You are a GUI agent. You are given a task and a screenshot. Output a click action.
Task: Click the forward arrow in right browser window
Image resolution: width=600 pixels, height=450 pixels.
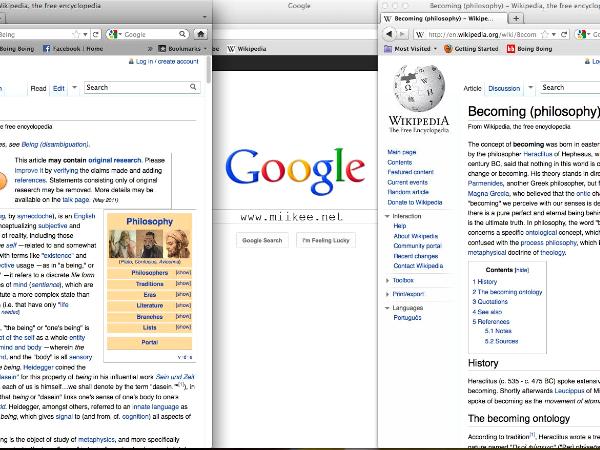402,34
